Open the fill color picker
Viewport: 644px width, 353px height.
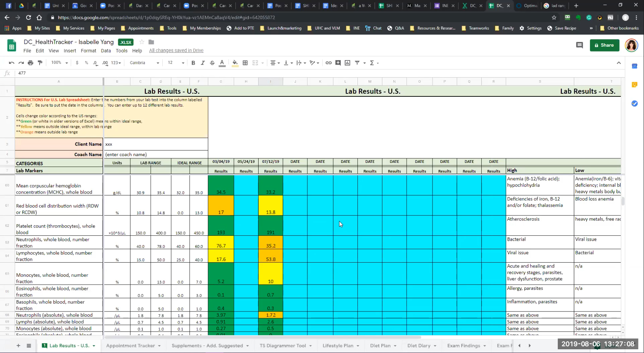(x=235, y=63)
